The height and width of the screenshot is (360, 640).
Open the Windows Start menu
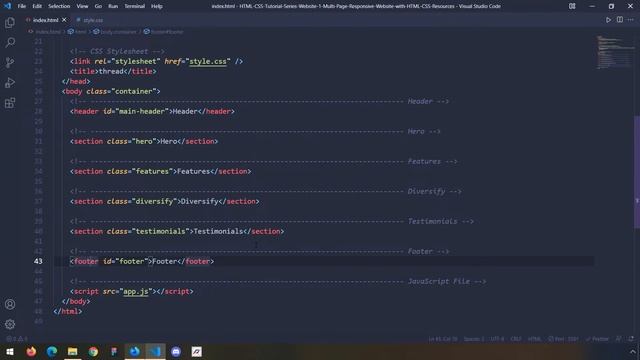pyautogui.click(x=10, y=351)
